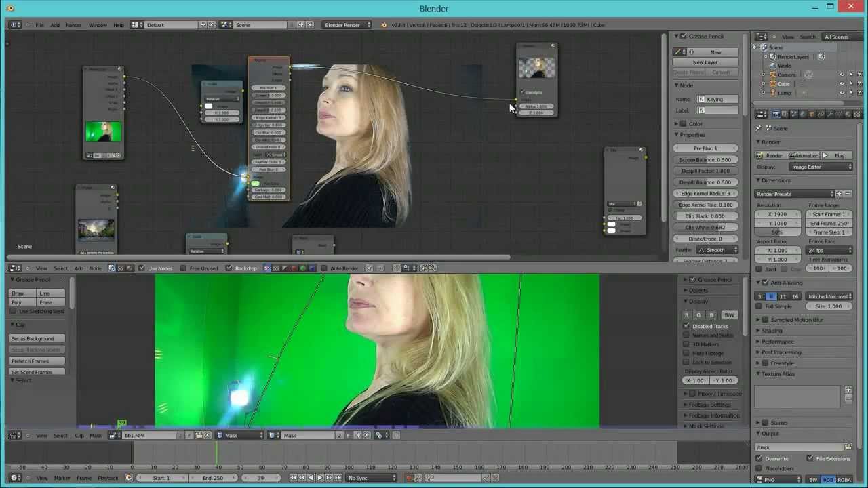Click the Prefetch Frames button

(x=37, y=361)
